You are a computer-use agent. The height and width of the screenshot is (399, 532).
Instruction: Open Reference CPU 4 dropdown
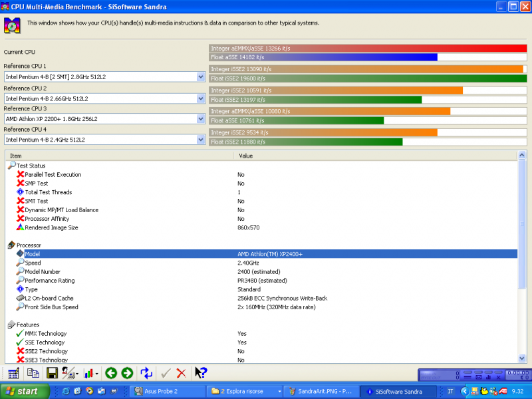pos(201,140)
